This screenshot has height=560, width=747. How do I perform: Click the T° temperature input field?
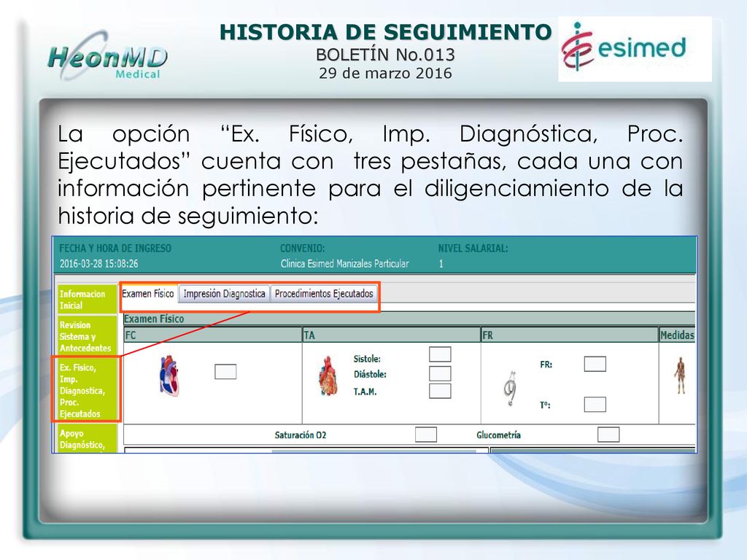click(x=595, y=404)
